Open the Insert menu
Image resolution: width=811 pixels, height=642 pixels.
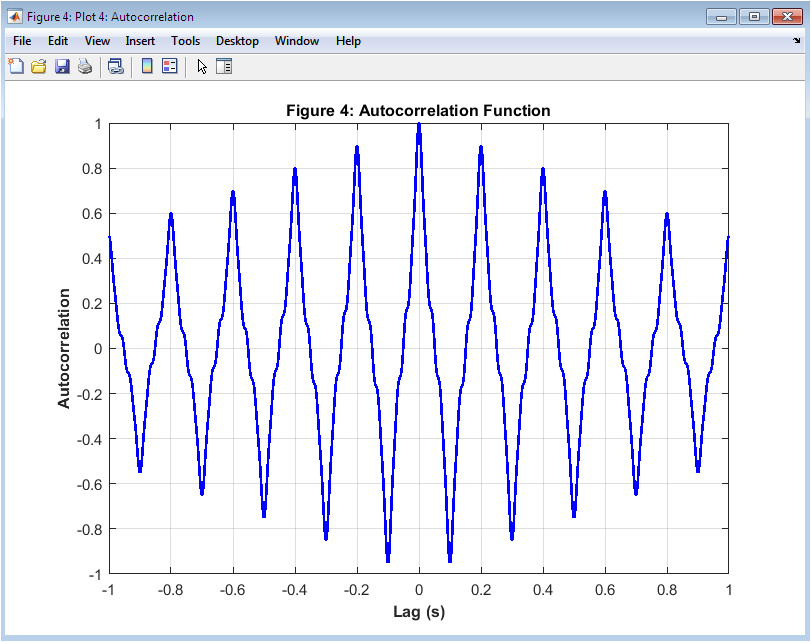click(140, 41)
